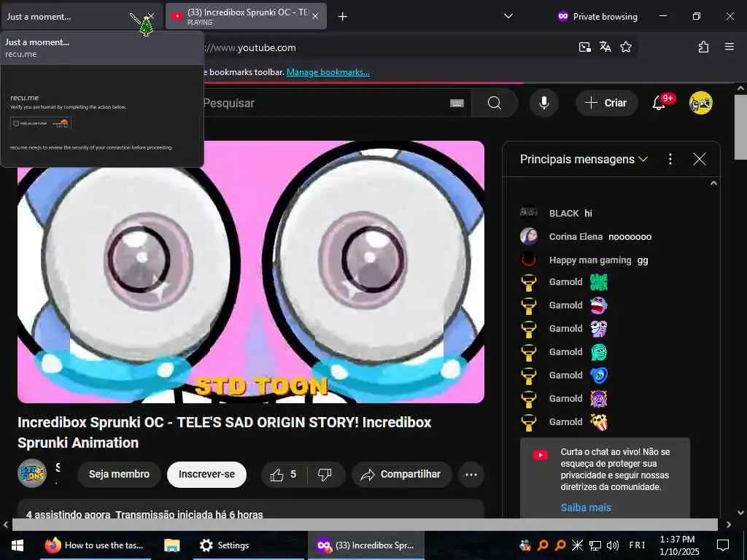
Task: Click the Manage bookmarks link
Action: (x=328, y=72)
